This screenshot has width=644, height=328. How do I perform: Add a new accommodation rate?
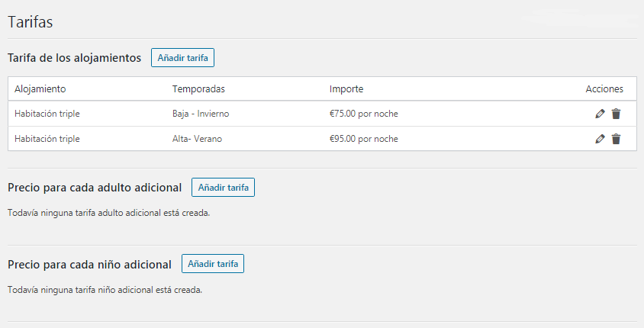click(183, 58)
